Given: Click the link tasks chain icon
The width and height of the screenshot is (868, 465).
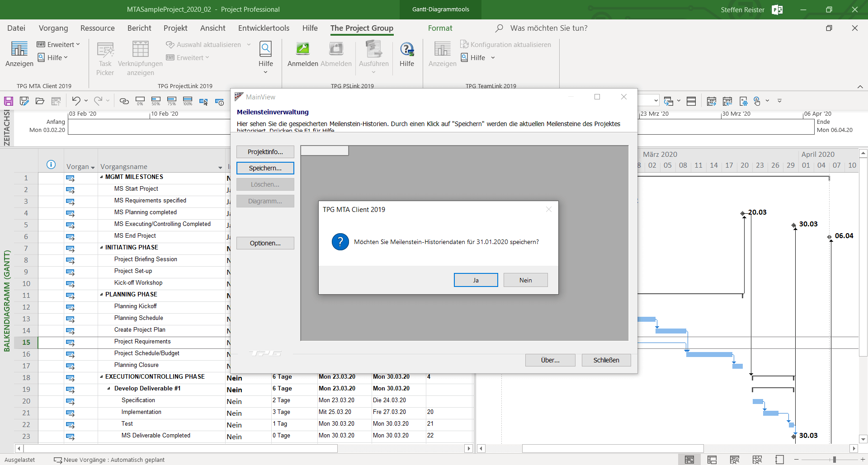Looking at the screenshot, I should 124,101.
